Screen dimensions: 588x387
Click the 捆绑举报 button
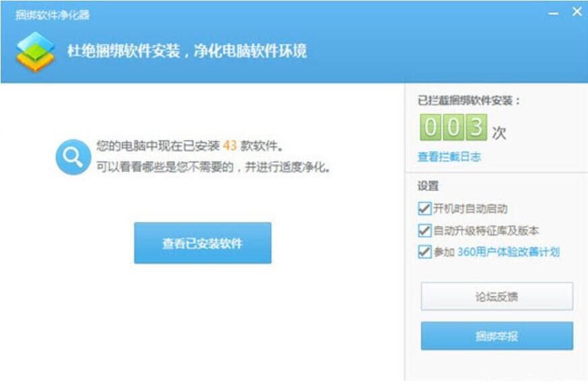click(497, 336)
